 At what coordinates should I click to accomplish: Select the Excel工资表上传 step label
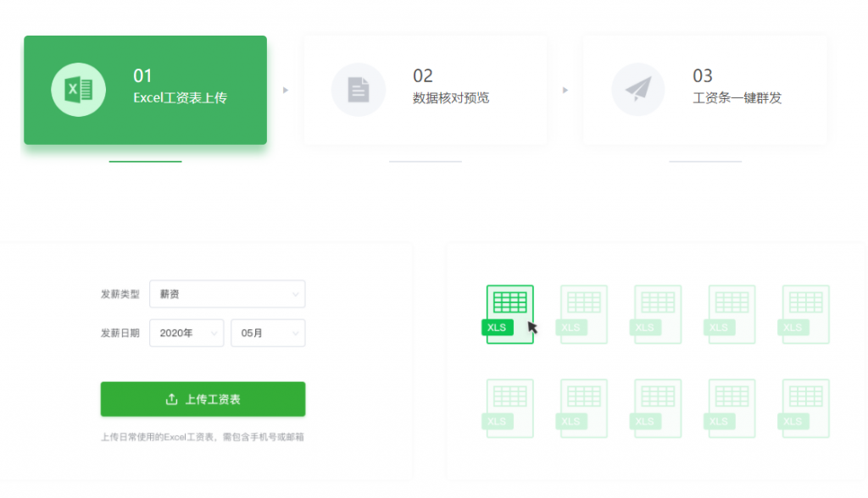(180, 98)
